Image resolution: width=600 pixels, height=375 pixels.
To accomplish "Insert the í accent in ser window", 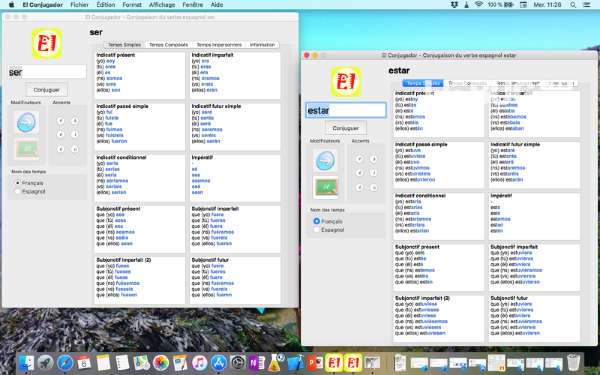I will tap(75, 135).
